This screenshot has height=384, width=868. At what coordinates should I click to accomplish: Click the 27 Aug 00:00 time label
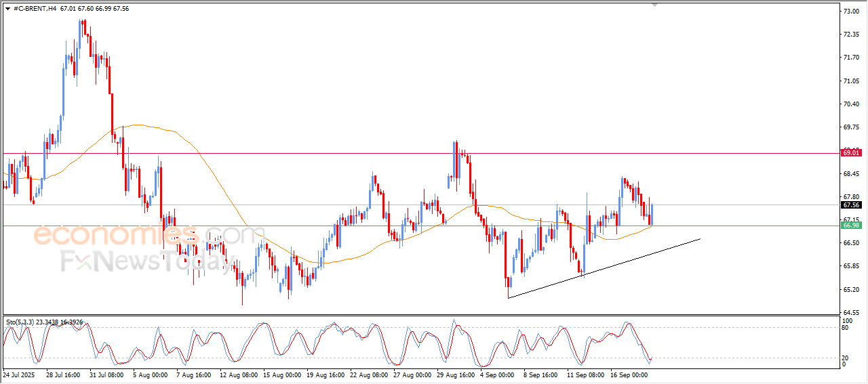[412, 374]
